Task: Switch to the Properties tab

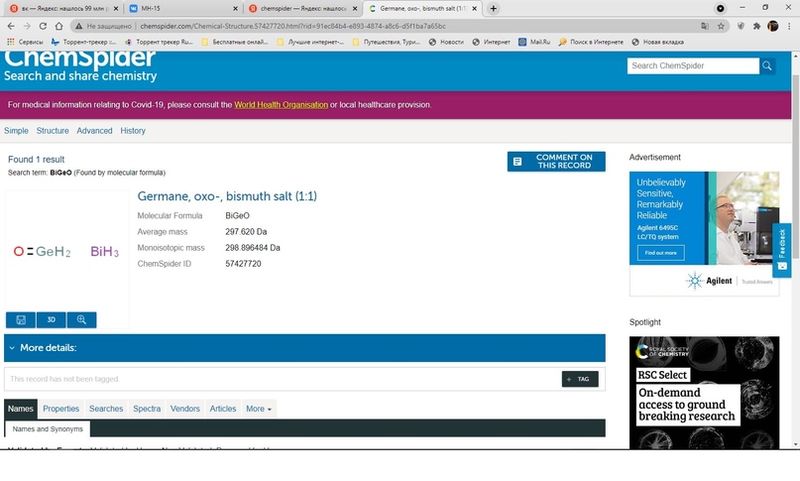Action: [x=61, y=409]
